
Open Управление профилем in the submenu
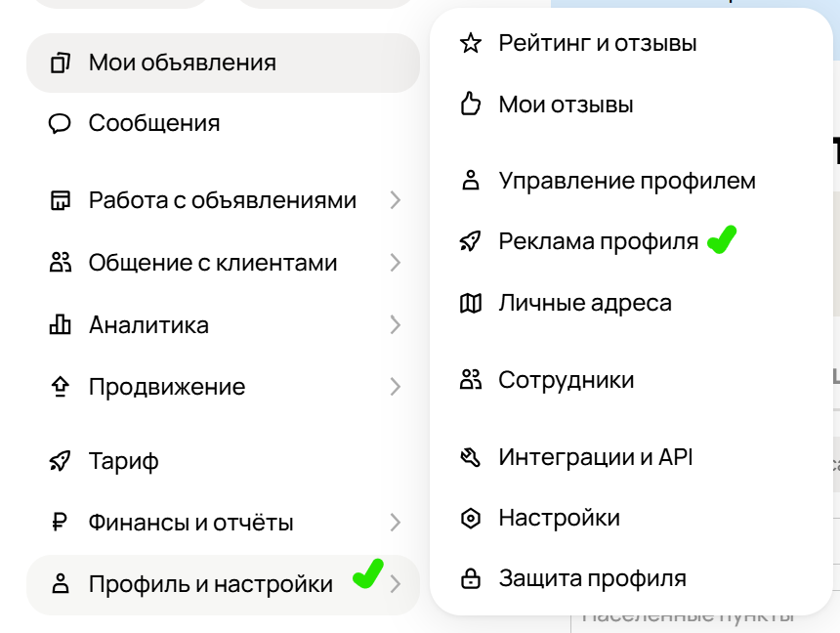point(626,181)
